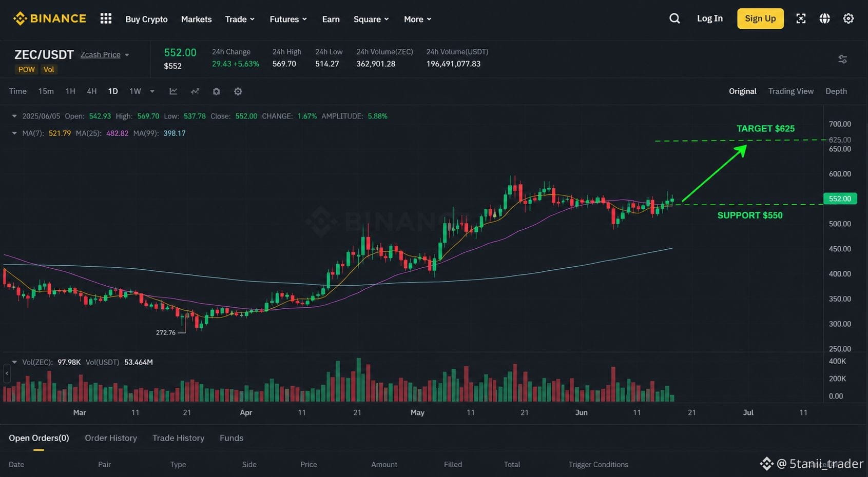Screen dimensions: 868x477
Task: Collapse the Vol(ZEC) indicator legend
Action: point(14,362)
